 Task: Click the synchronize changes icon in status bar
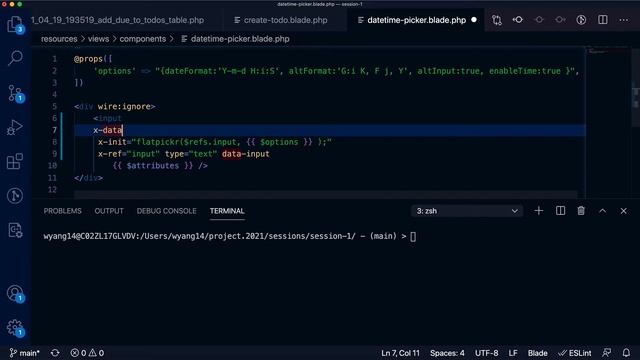(55, 353)
